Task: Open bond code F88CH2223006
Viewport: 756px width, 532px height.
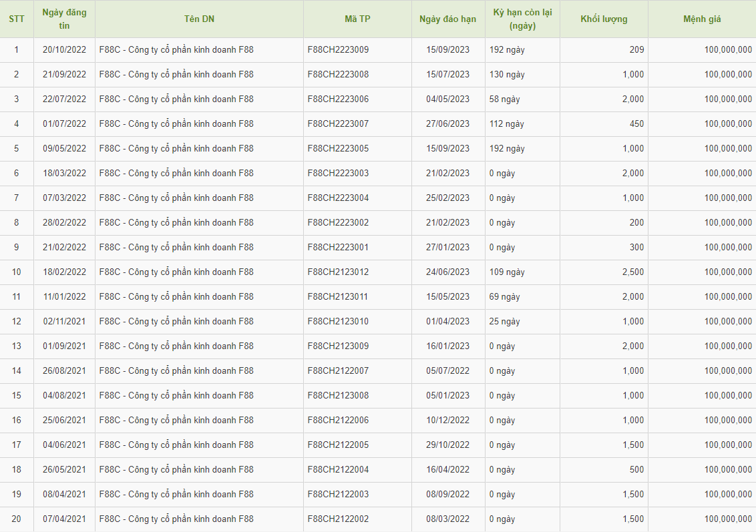Action: tap(338, 99)
